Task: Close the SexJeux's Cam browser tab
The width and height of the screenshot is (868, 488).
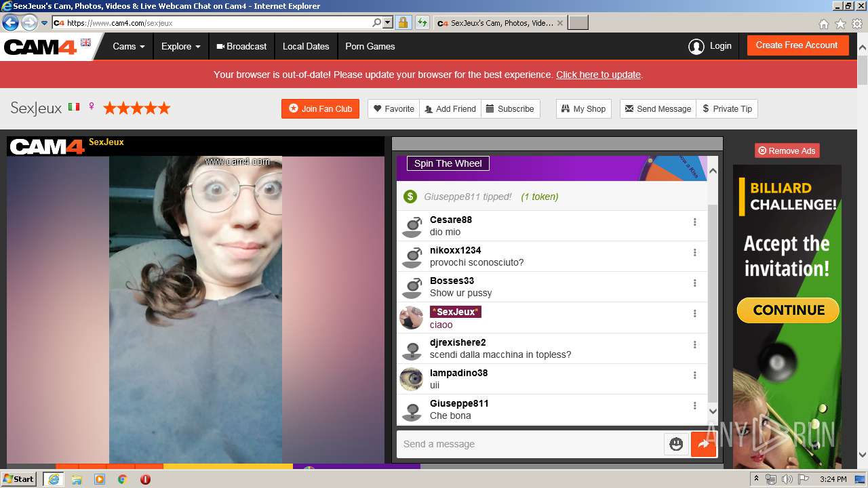Action: pos(560,23)
